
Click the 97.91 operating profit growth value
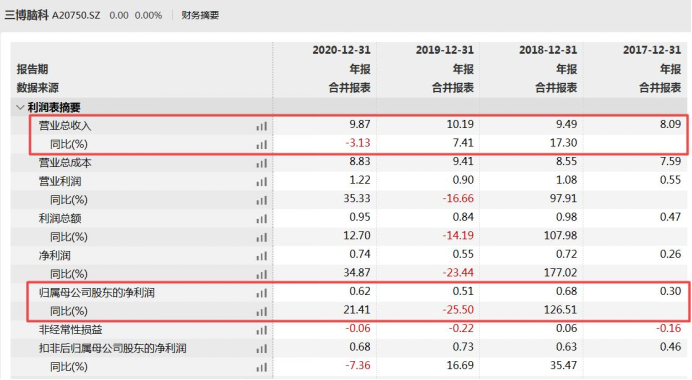pyautogui.click(x=564, y=199)
